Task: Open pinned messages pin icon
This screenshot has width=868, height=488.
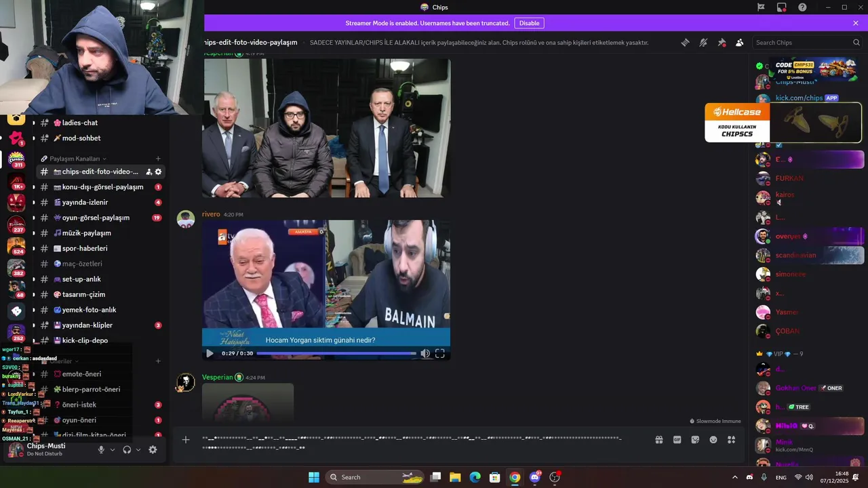Action: (x=722, y=42)
